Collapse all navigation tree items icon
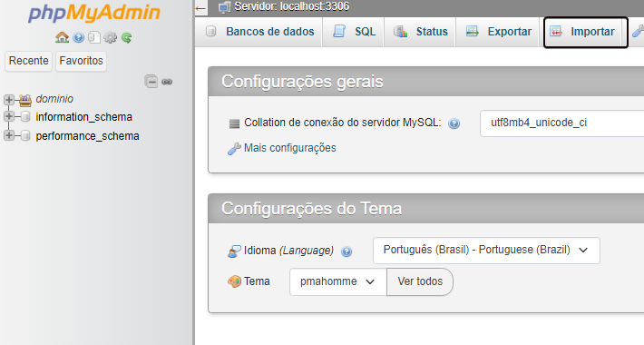Image resolution: width=644 pixels, height=345 pixels. pos(151,82)
